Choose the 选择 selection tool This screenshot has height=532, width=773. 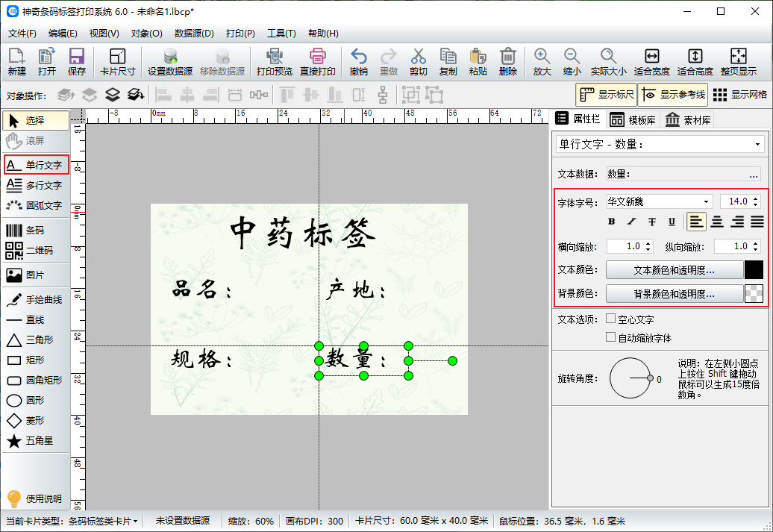[x=36, y=120]
